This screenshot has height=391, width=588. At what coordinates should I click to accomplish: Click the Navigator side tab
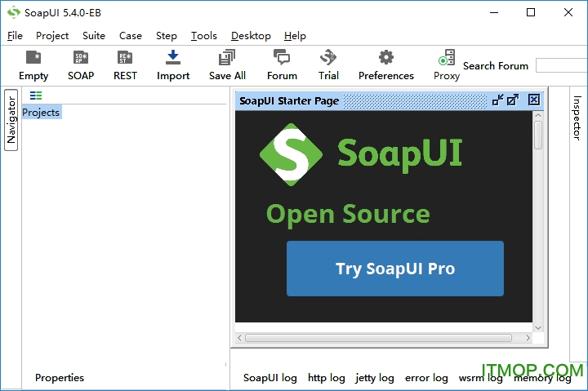click(11, 120)
